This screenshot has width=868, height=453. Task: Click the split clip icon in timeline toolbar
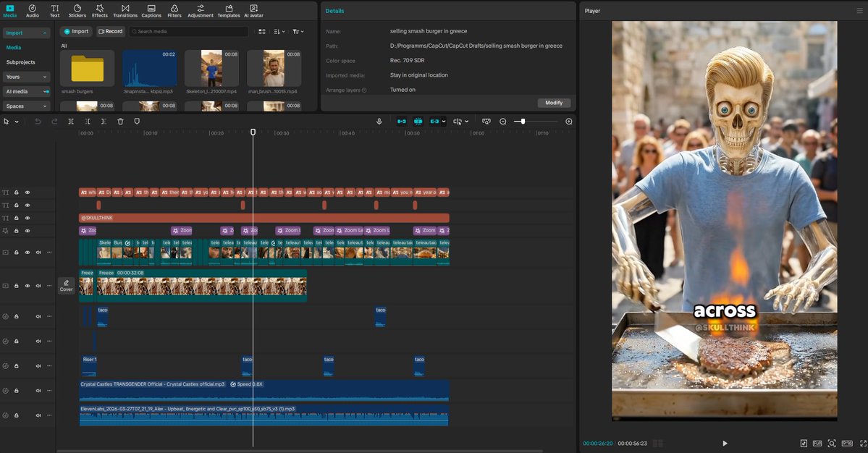click(72, 122)
